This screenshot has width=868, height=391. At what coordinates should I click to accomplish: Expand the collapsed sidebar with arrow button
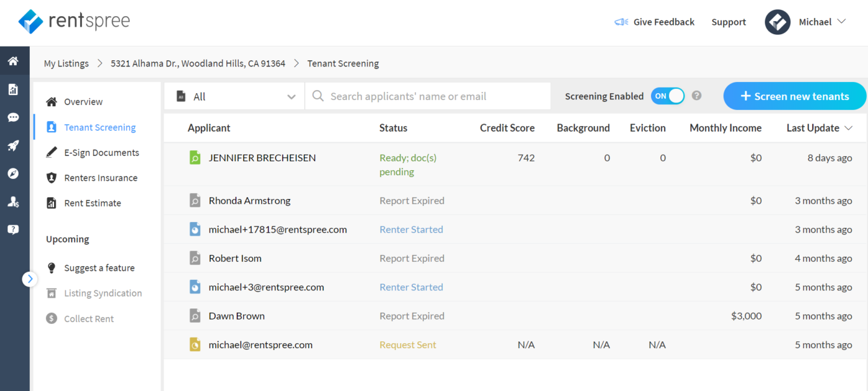pyautogui.click(x=30, y=279)
